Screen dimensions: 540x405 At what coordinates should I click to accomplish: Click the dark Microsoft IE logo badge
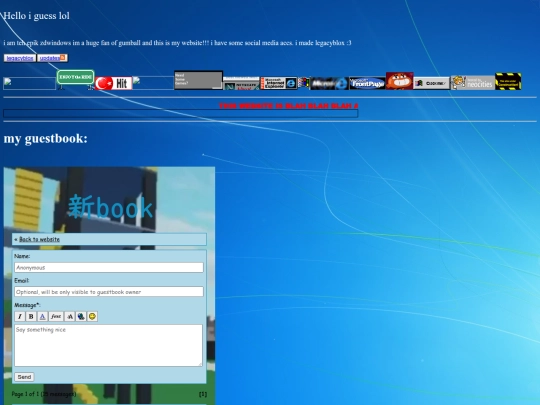329,83
